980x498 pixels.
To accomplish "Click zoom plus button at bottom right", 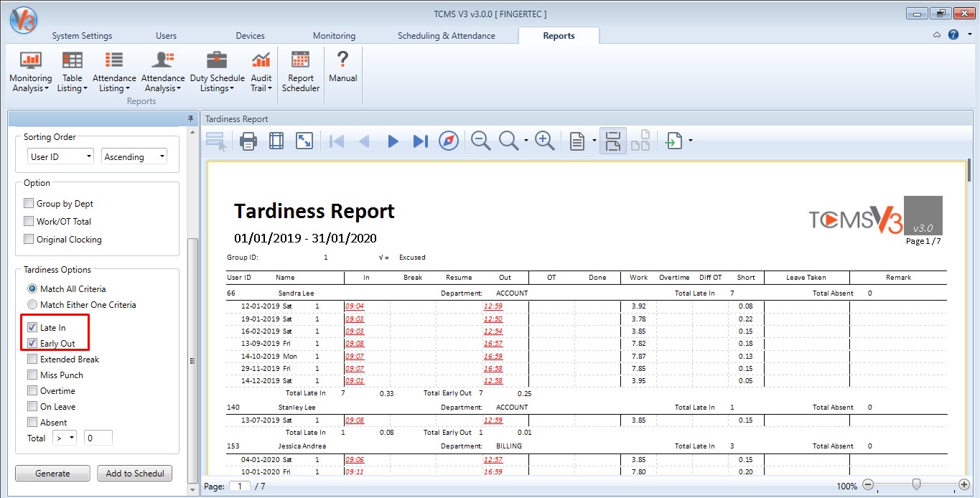I will pos(963,486).
